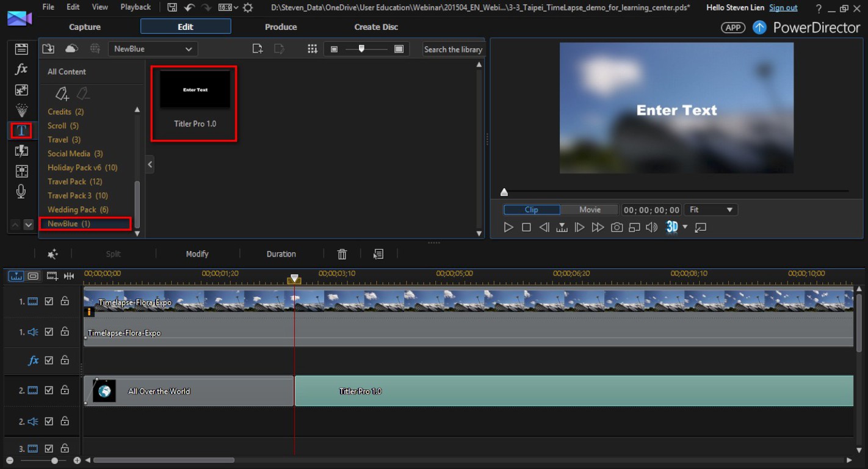Show more rooms with down arrow
Screen dimensions: 868x469
28,225
